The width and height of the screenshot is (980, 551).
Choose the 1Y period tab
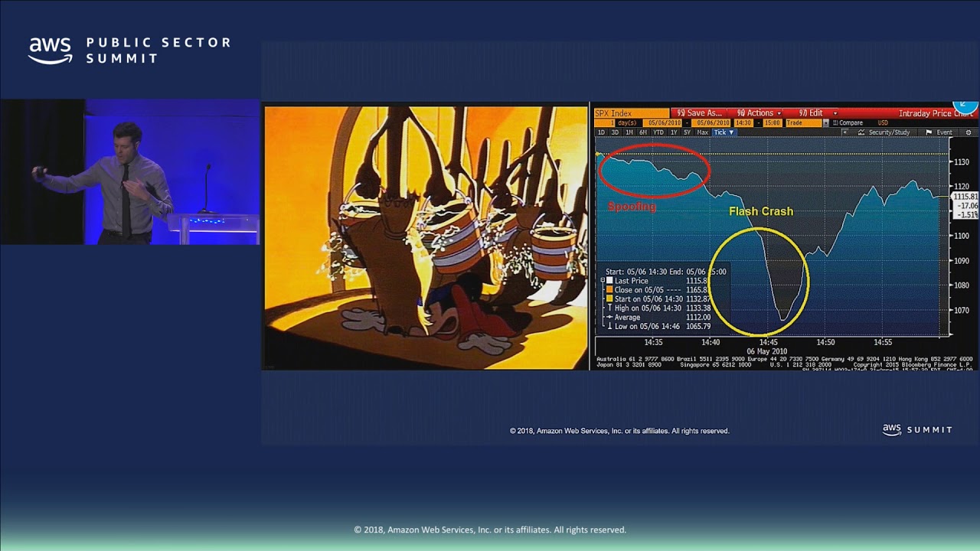pos(673,132)
